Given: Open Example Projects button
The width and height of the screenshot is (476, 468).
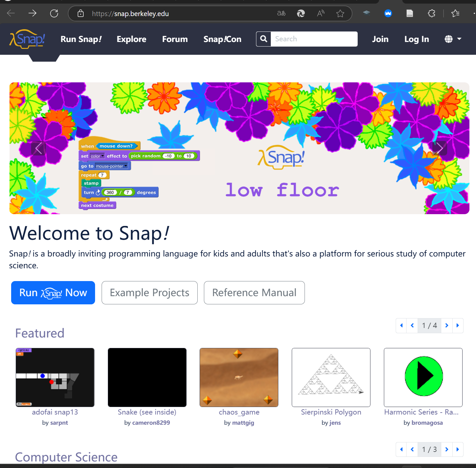Looking at the screenshot, I should coord(149,293).
